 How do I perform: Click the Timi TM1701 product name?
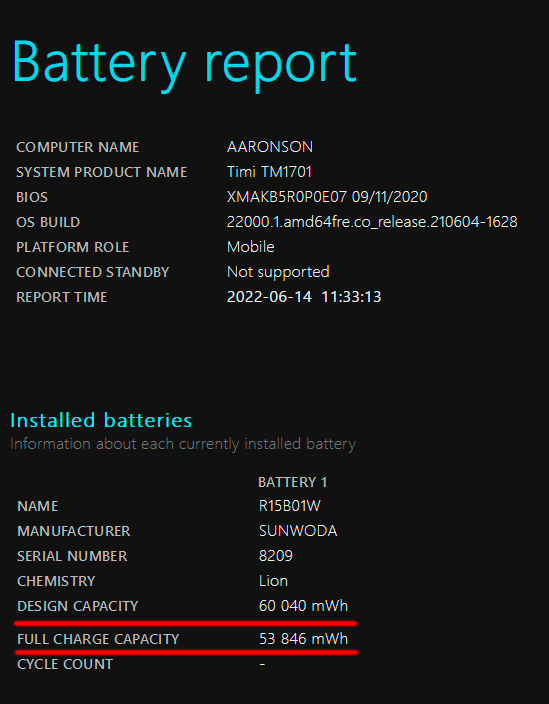pos(269,172)
